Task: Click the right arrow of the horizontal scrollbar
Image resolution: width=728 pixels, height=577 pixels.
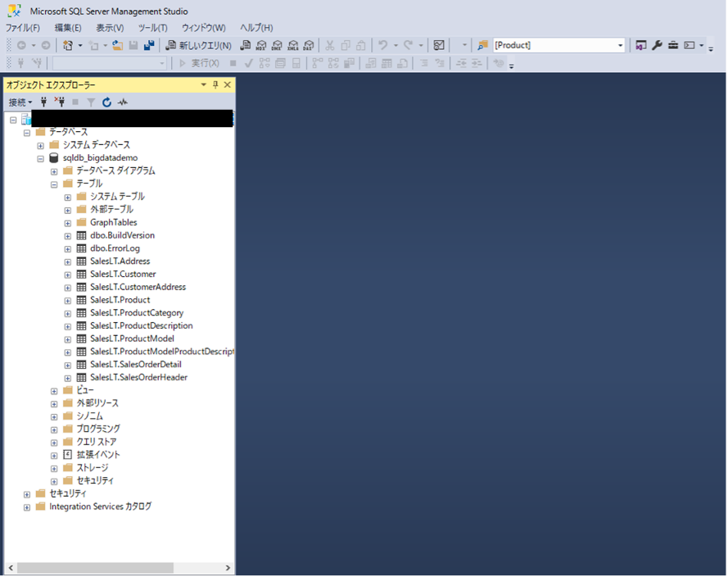Action: click(x=228, y=568)
